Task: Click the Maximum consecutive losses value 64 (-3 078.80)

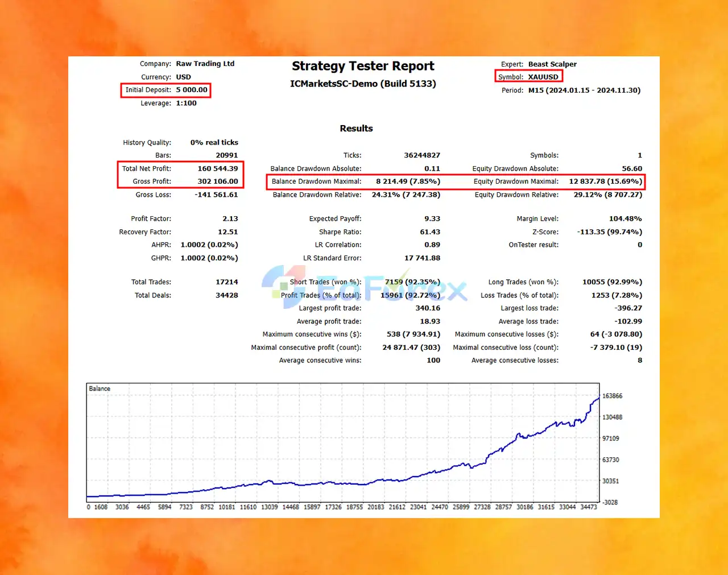Action: [x=616, y=334]
